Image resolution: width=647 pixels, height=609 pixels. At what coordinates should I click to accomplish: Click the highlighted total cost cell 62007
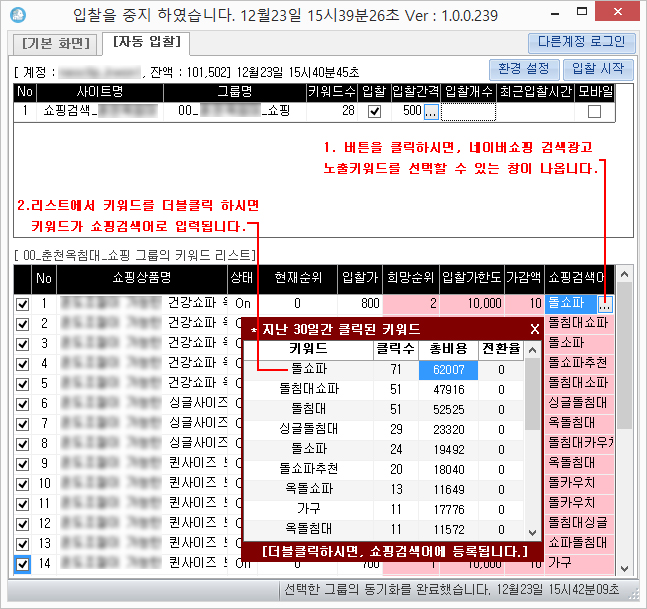pyautogui.click(x=449, y=370)
